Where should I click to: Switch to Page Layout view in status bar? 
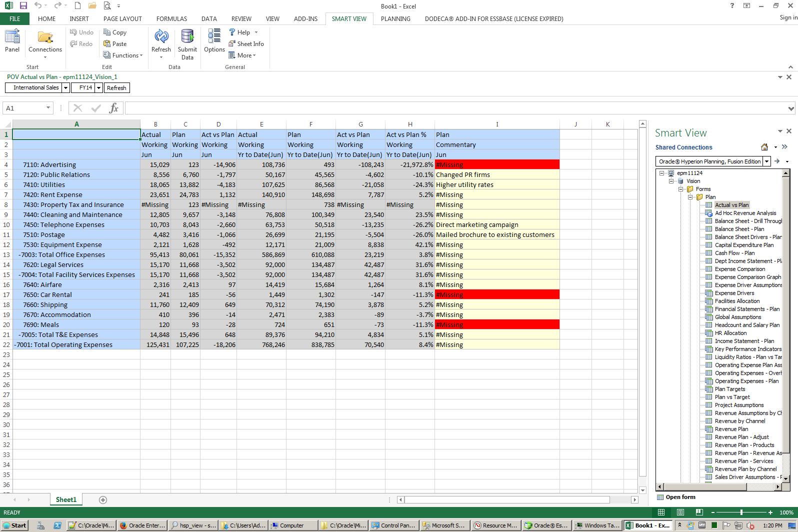(x=680, y=512)
